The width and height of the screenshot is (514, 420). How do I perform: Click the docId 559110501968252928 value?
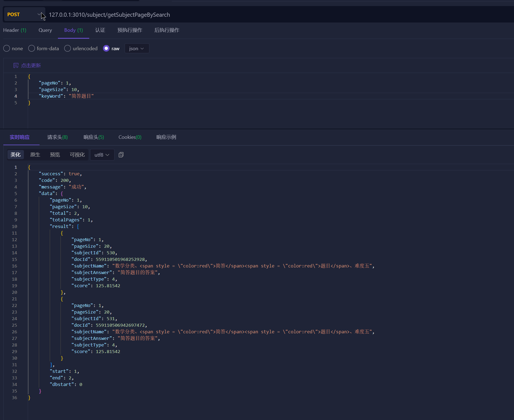[120, 260]
